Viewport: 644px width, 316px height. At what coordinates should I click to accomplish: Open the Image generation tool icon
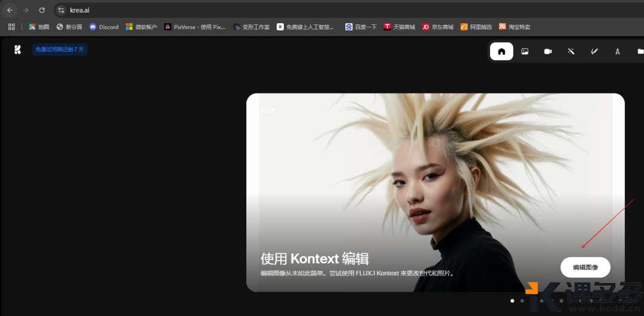pyautogui.click(x=525, y=51)
